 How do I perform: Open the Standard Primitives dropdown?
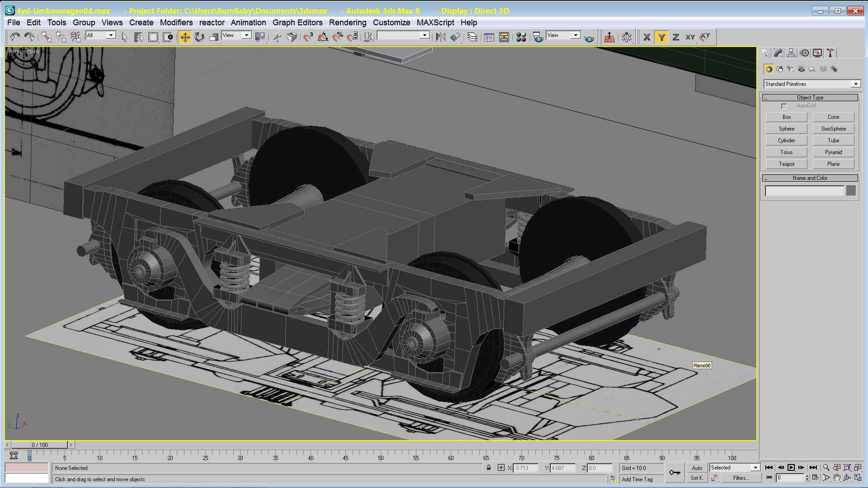coord(855,84)
